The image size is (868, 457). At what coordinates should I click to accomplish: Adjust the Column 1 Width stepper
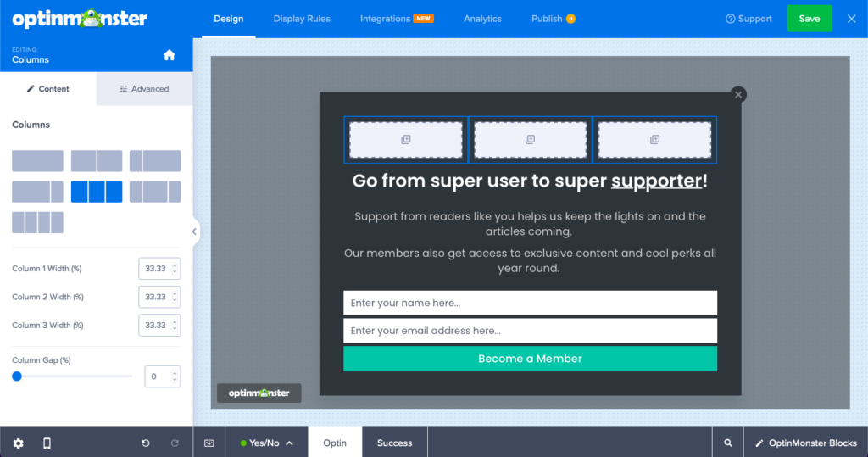pyautogui.click(x=175, y=269)
